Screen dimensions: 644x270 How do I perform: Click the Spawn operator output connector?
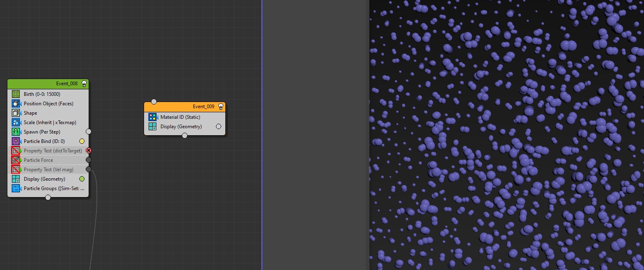(x=88, y=132)
